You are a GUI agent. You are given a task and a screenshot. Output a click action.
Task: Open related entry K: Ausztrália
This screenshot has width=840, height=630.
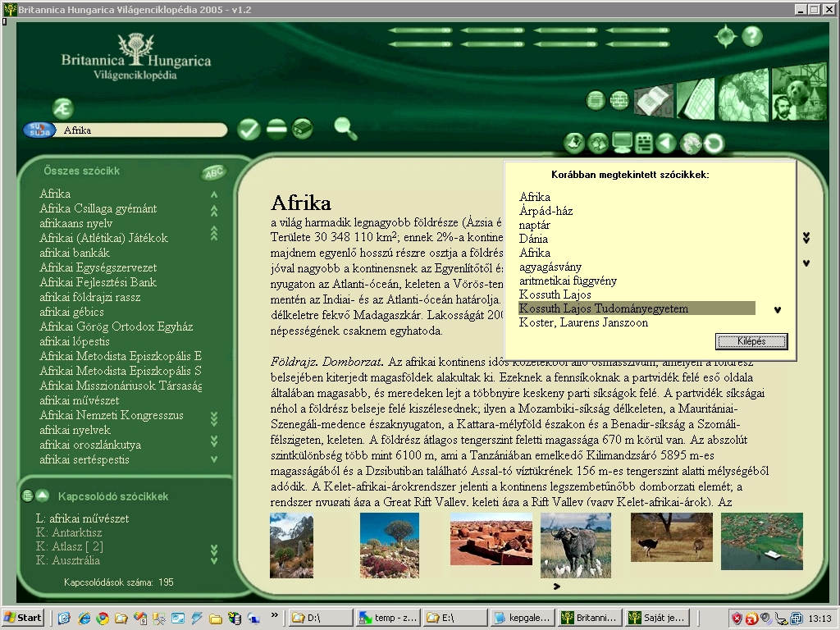(68, 560)
